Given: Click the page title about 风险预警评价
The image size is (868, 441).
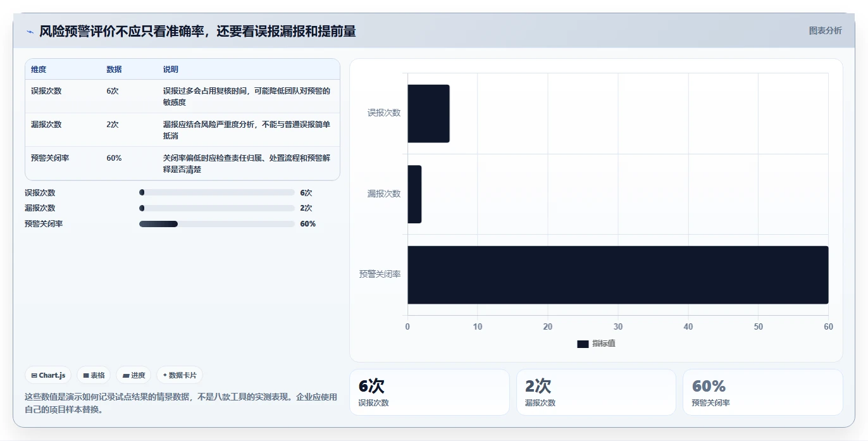Looking at the screenshot, I should [197, 31].
